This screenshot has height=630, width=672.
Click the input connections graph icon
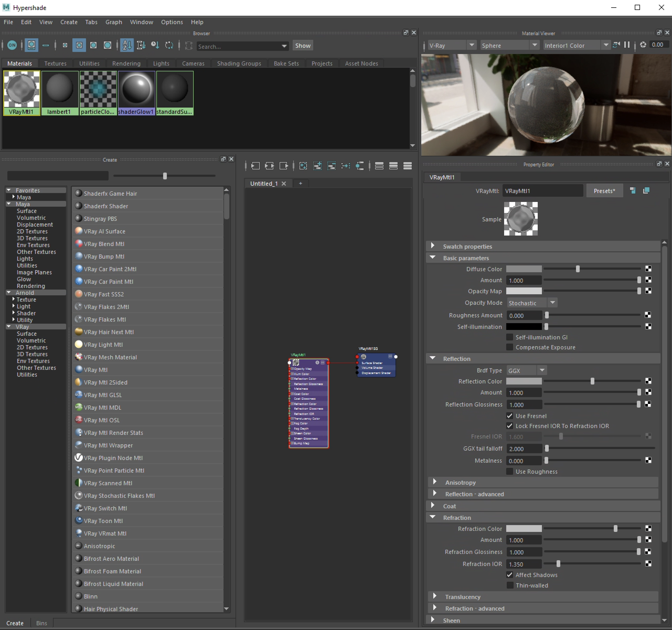pos(255,166)
